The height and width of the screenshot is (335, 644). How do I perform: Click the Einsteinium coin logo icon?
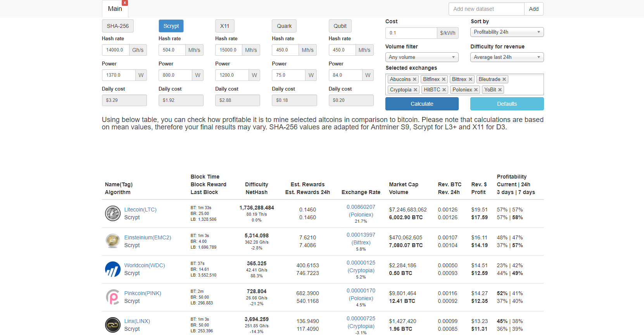(x=113, y=241)
